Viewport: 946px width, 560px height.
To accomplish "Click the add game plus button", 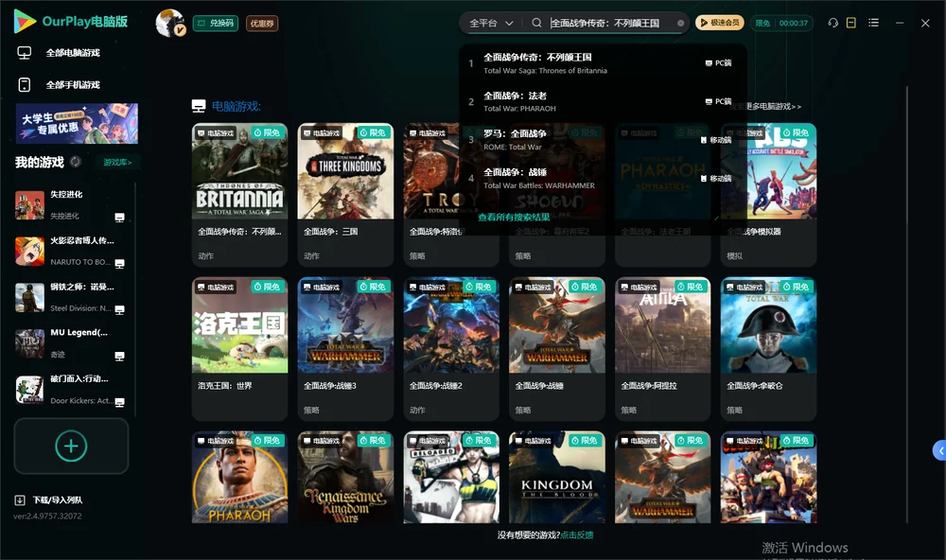I will point(71,446).
